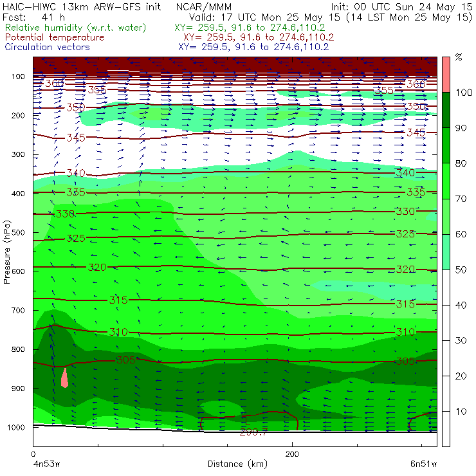Click the '400' pressure axis tick label
476x476 pixels.
(x=18, y=194)
